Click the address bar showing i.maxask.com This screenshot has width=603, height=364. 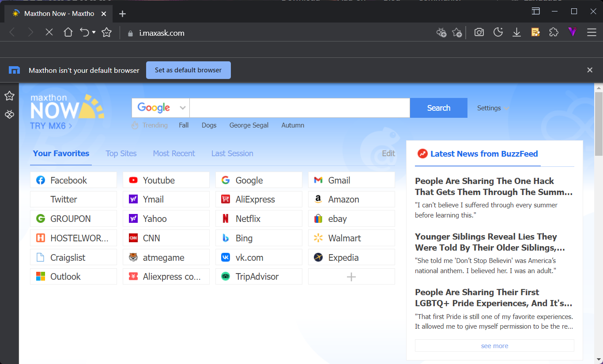point(278,33)
